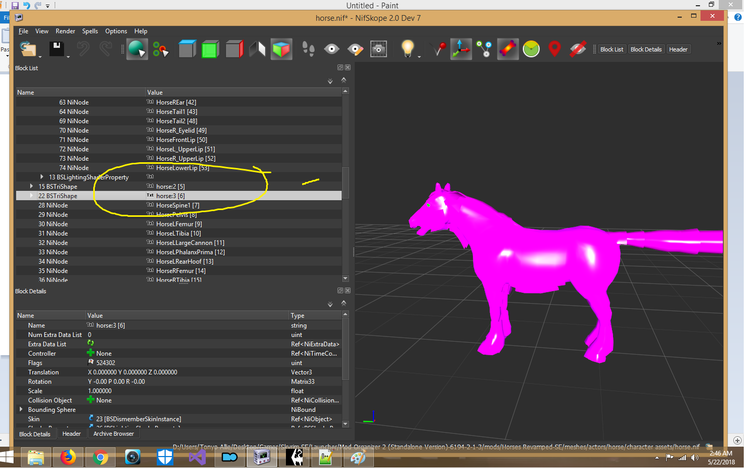This screenshot has height=468, width=750.
Task: Open the Spells menu
Action: [90, 31]
